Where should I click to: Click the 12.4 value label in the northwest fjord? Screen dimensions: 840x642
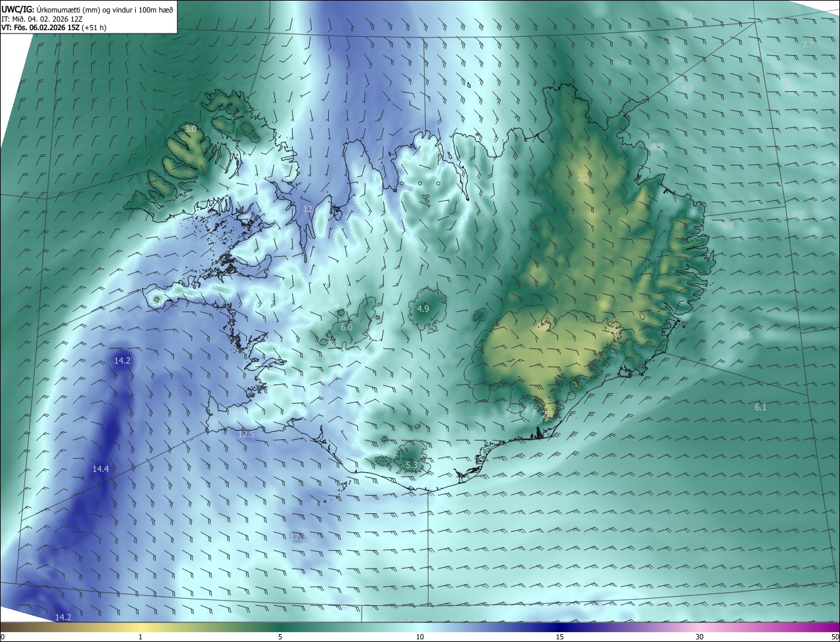(x=311, y=209)
